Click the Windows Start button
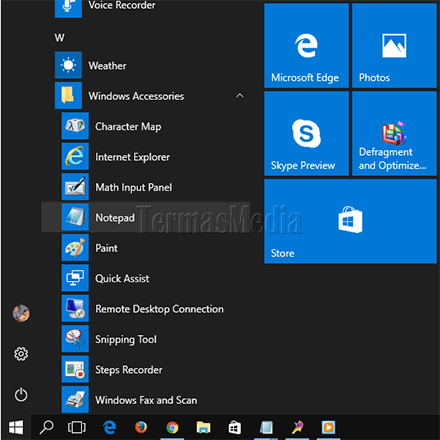440x440 pixels. point(16,427)
